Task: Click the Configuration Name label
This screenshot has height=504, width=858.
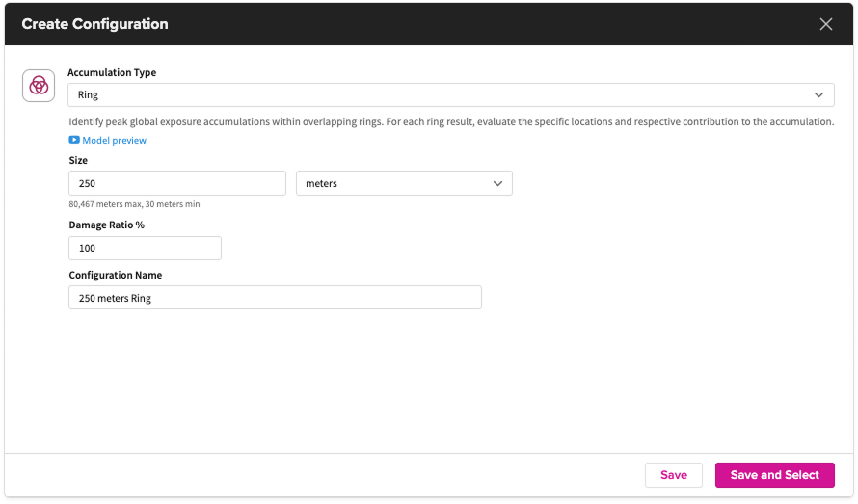Action: [115, 275]
